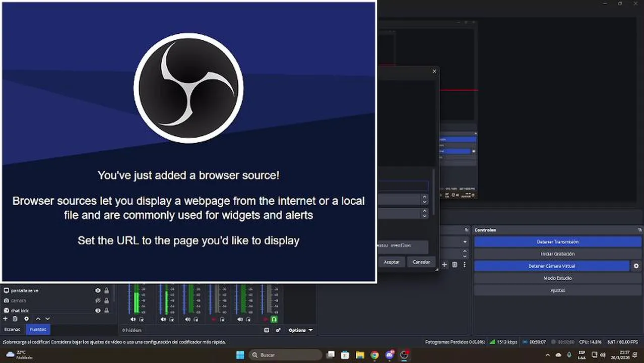644x363 pixels.
Task: Start recording via Iniciar Grabación
Action: click(x=558, y=254)
